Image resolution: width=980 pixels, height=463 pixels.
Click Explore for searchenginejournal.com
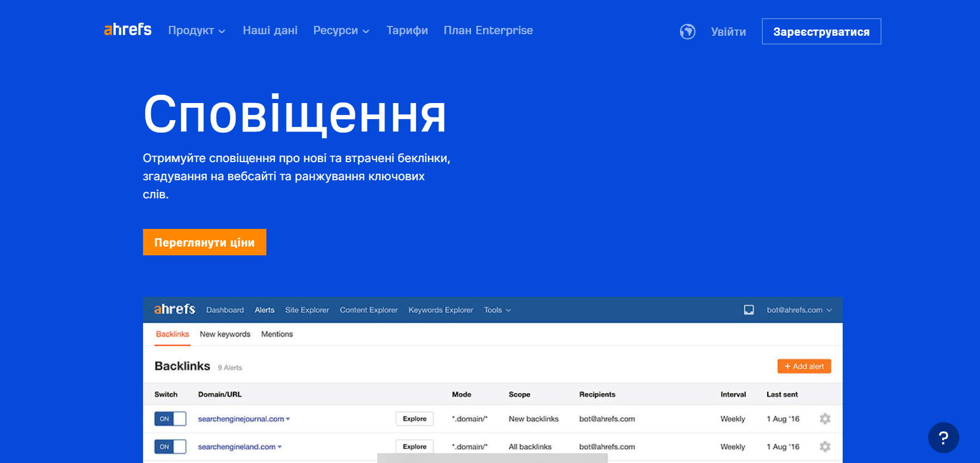414,418
